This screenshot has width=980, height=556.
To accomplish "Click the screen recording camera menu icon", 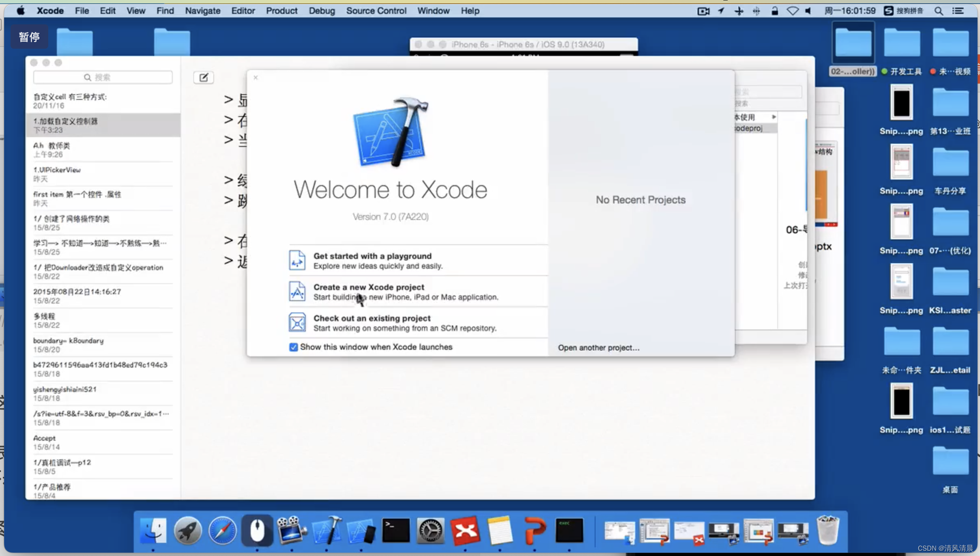I will (x=703, y=11).
